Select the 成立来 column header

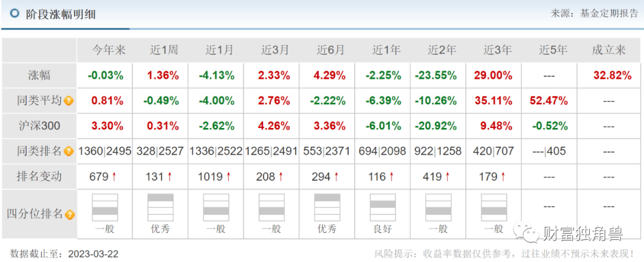(608, 51)
